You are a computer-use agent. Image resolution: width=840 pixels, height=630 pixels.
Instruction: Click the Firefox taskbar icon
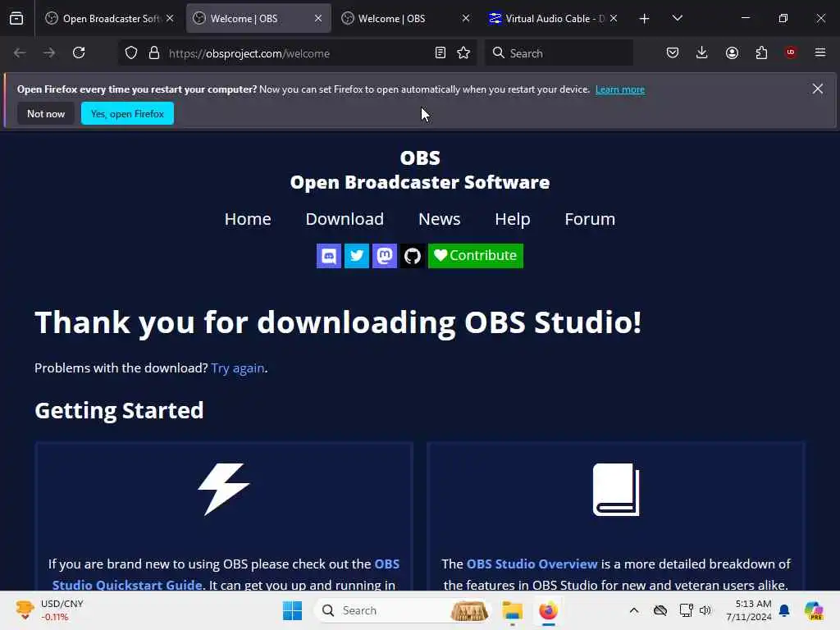tap(548, 610)
